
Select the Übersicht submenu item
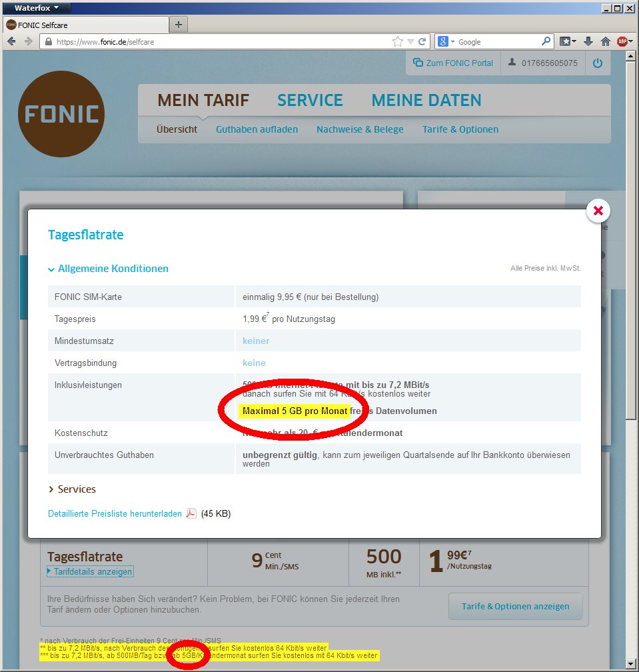click(x=177, y=129)
